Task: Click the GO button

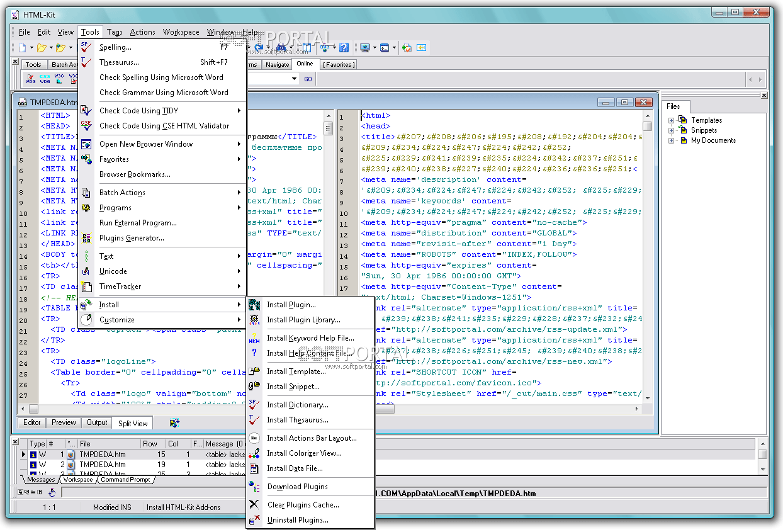Action: [308, 79]
